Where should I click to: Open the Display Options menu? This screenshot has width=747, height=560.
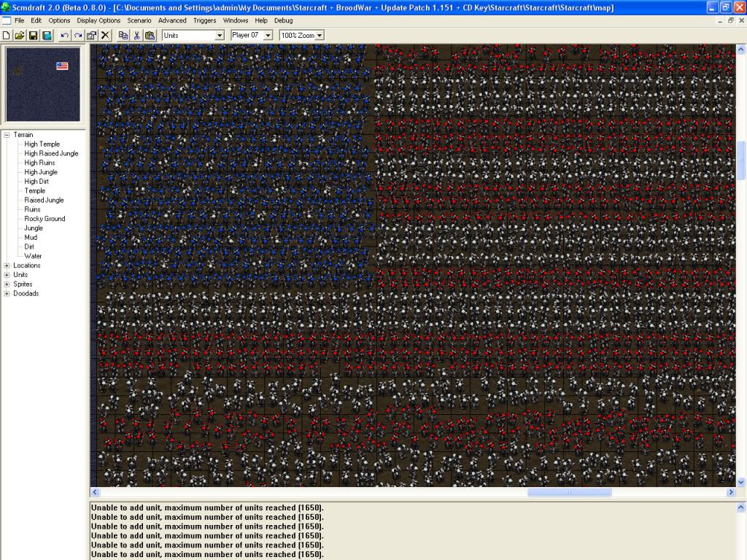click(x=98, y=20)
